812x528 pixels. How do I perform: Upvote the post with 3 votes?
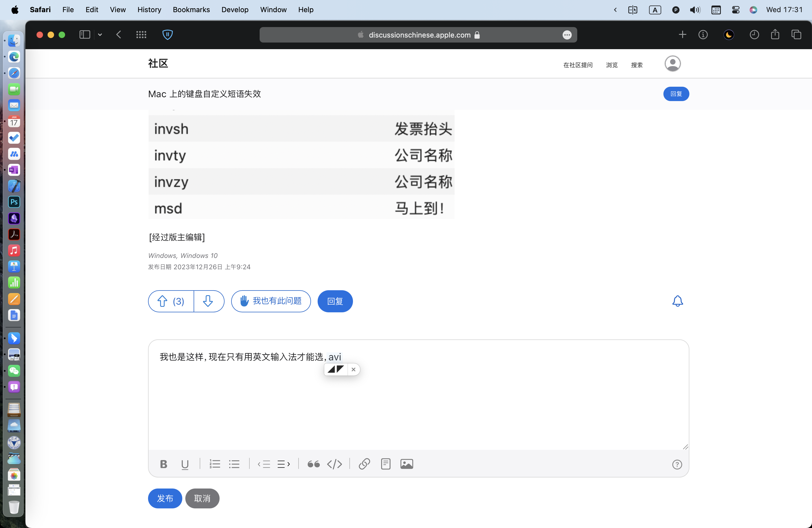click(171, 301)
